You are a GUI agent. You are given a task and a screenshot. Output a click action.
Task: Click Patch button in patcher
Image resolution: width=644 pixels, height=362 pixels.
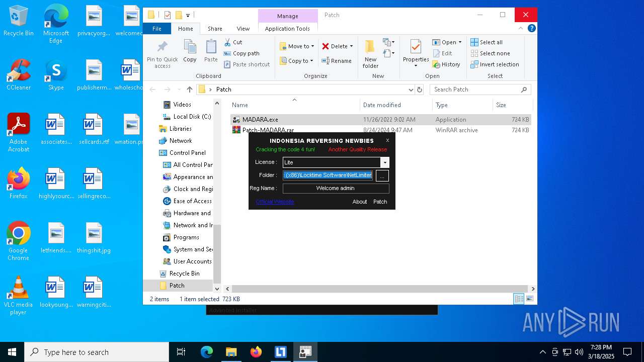380,202
